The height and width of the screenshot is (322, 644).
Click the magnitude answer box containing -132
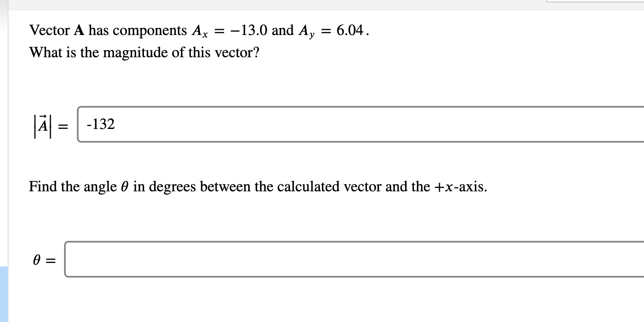[299, 125]
